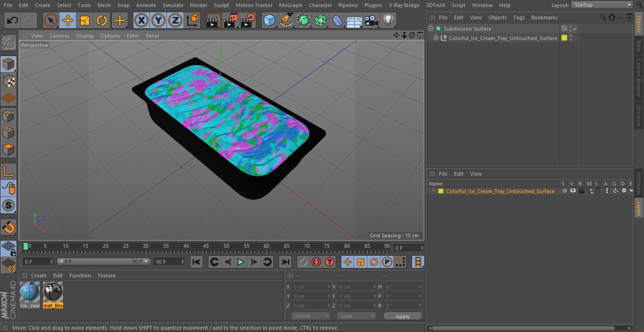Add a Subdivision Surface generator icon
This screenshot has height=332, width=644.
[x=304, y=20]
